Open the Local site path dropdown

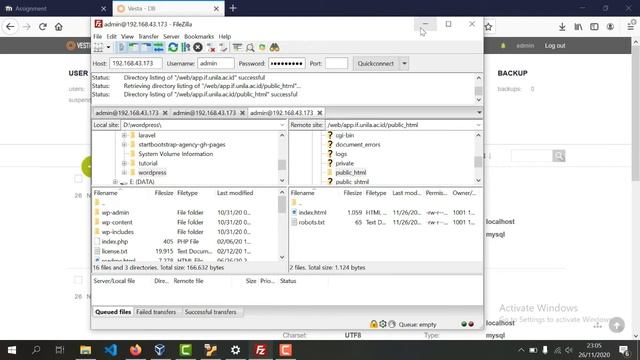pyautogui.click(x=282, y=125)
